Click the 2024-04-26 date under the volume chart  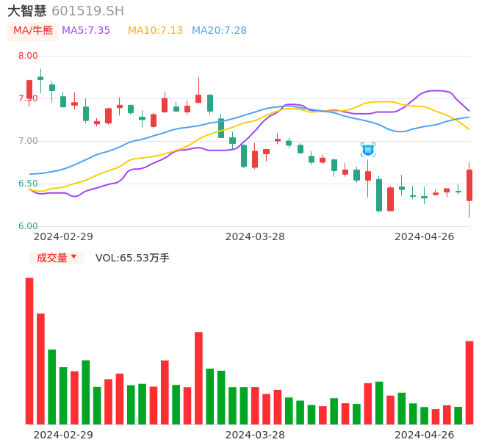tap(425, 435)
